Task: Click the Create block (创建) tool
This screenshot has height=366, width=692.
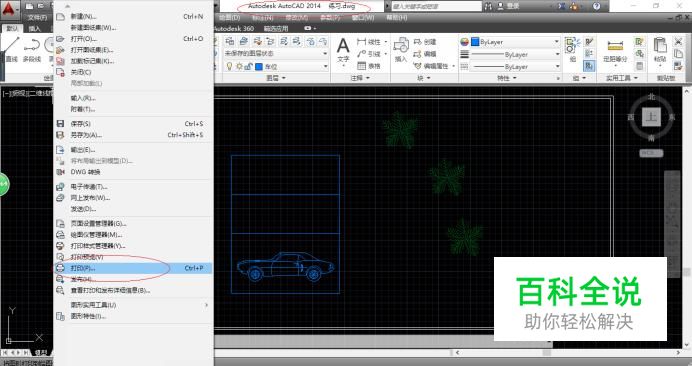Action: click(x=425, y=42)
